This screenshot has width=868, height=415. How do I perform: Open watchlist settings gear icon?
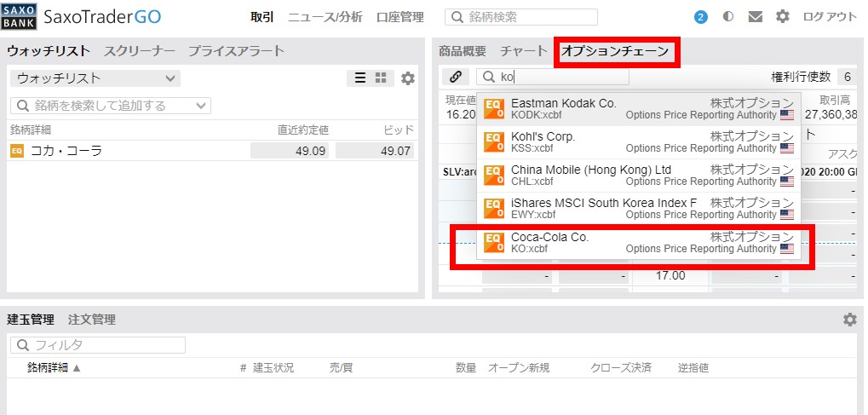click(x=407, y=78)
